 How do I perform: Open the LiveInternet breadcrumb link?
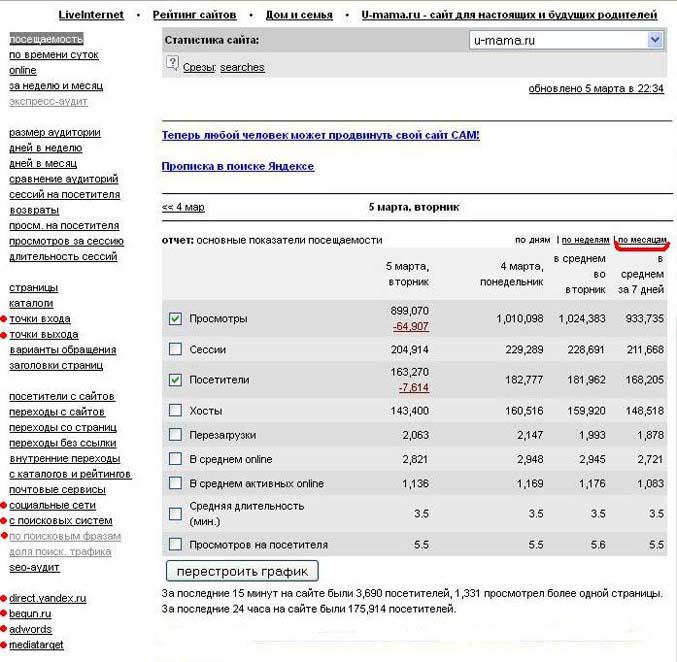coord(91,15)
